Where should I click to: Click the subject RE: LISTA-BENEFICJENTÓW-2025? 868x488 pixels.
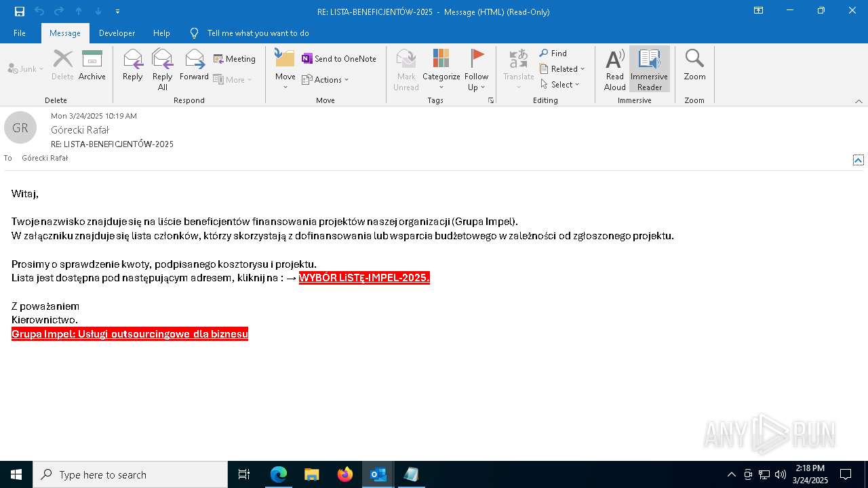[112, 144]
